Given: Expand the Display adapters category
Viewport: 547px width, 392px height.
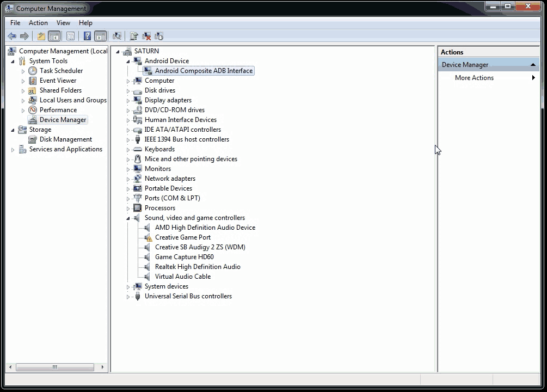Looking at the screenshot, I should pyautogui.click(x=128, y=101).
